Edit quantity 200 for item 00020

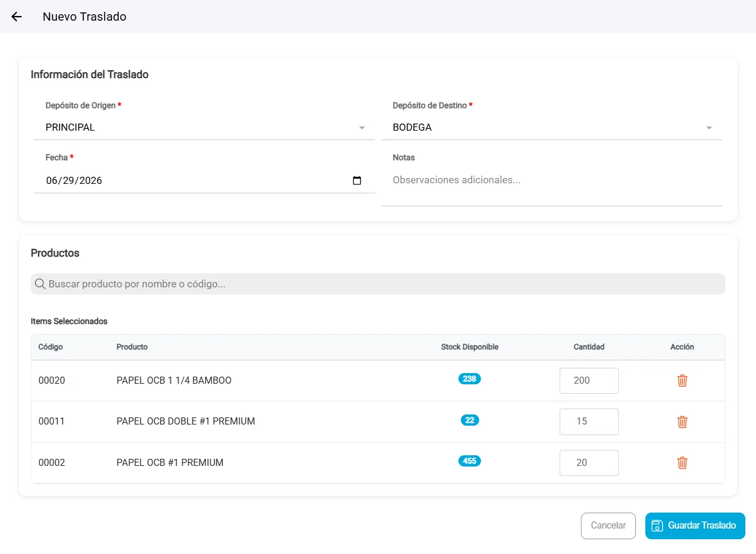[589, 381]
